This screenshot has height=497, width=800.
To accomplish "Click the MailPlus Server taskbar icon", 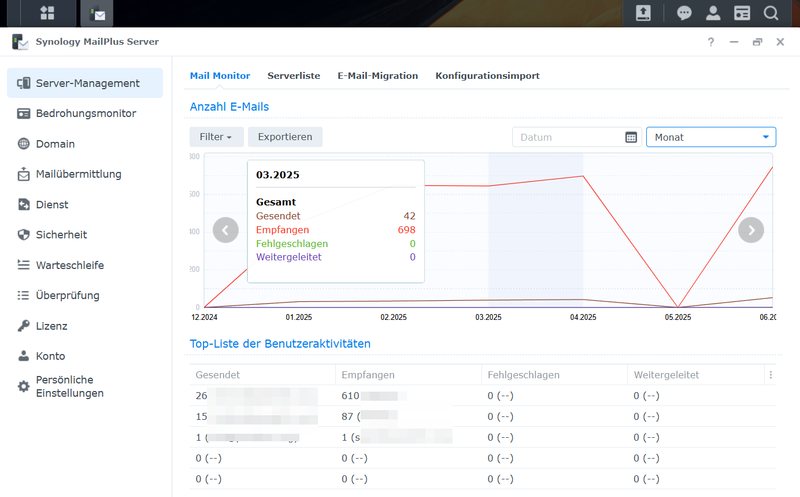I will click(97, 13).
